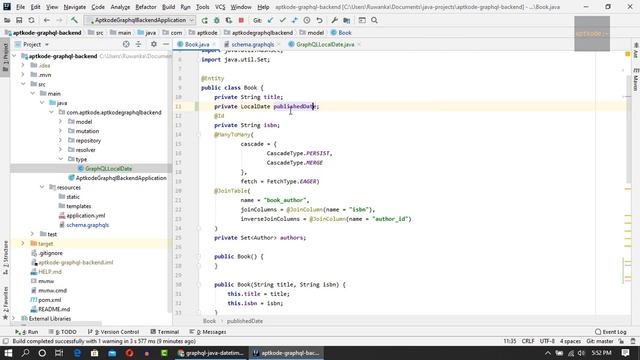Stop running application red square
The width and height of the screenshot is (640, 360).
pyautogui.click(x=241, y=20)
